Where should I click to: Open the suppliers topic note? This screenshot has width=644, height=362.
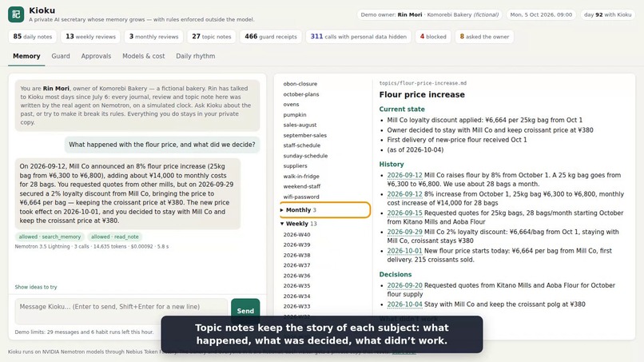coord(295,166)
